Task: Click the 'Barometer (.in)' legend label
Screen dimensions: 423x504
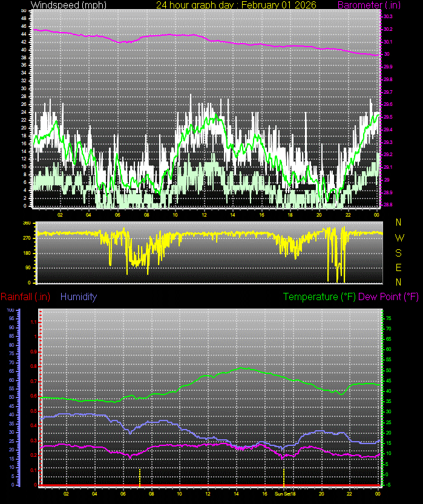Action: (x=369, y=5)
